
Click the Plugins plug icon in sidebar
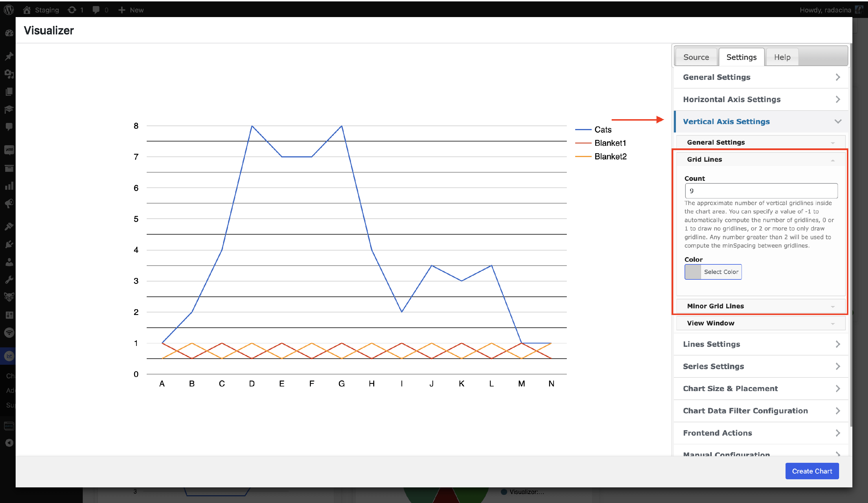pos(9,244)
